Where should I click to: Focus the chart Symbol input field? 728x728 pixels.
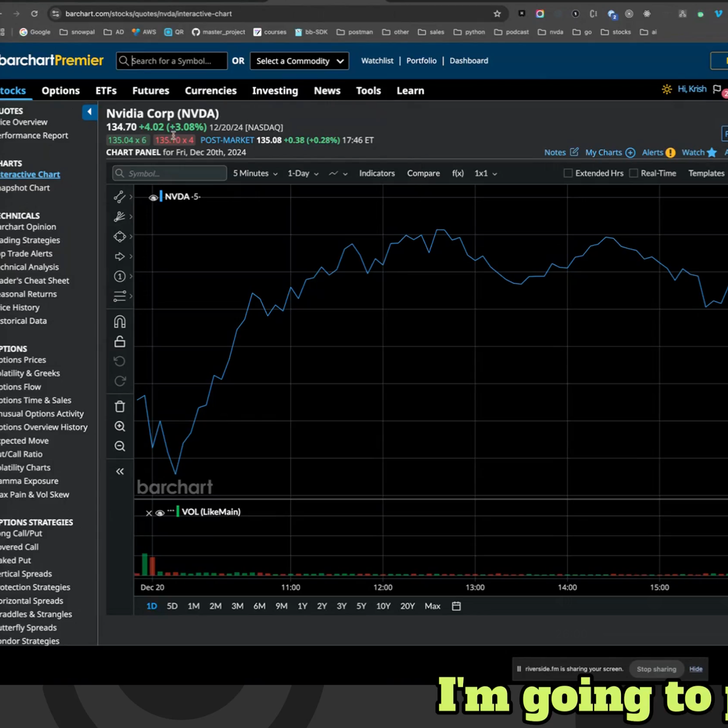click(170, 173)
